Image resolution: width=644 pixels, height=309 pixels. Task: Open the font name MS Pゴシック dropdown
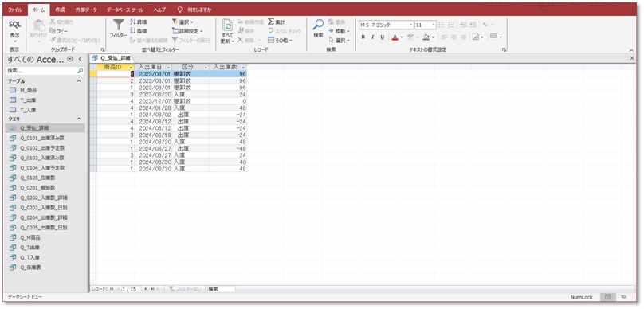(x=411, y=25)
